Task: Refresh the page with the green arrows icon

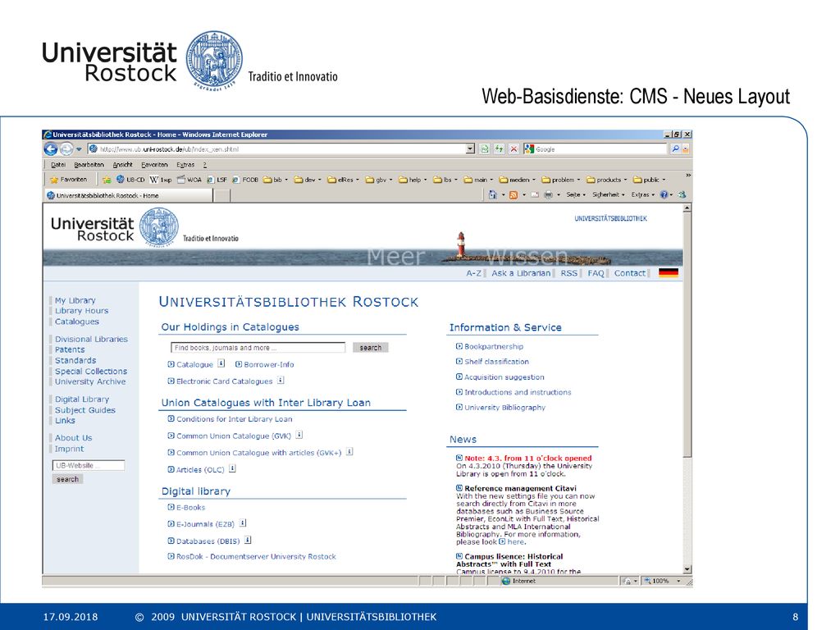Action: coord(500,149)
